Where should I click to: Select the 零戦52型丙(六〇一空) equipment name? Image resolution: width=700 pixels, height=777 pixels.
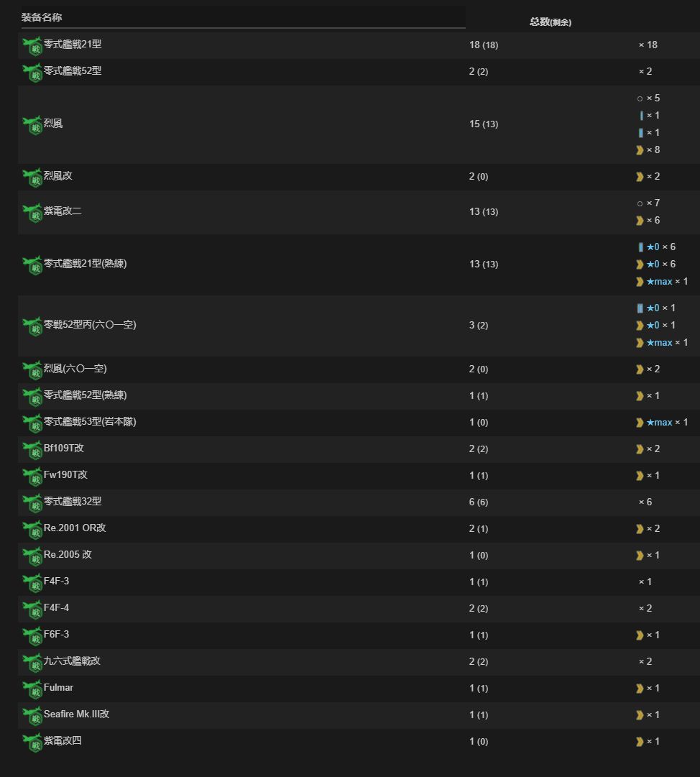[x=90, y=325]
